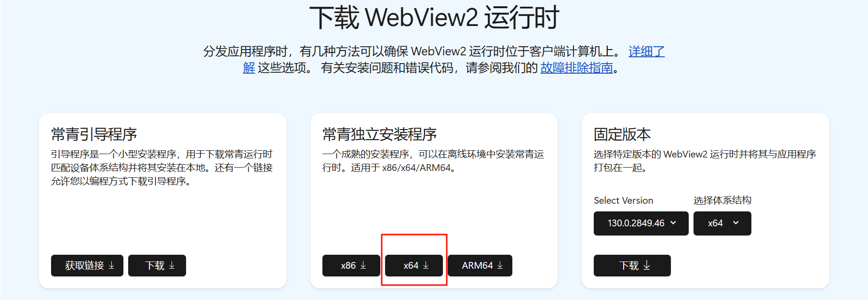868x300 pixels.
Task: Click the download arrow icon on x86 button
Action: click(x=363, y=265)
